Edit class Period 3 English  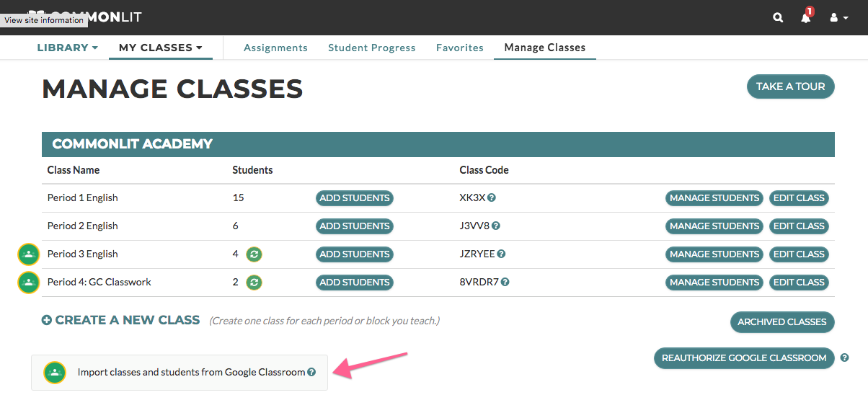pyautogui.click(x=799, y=254)
